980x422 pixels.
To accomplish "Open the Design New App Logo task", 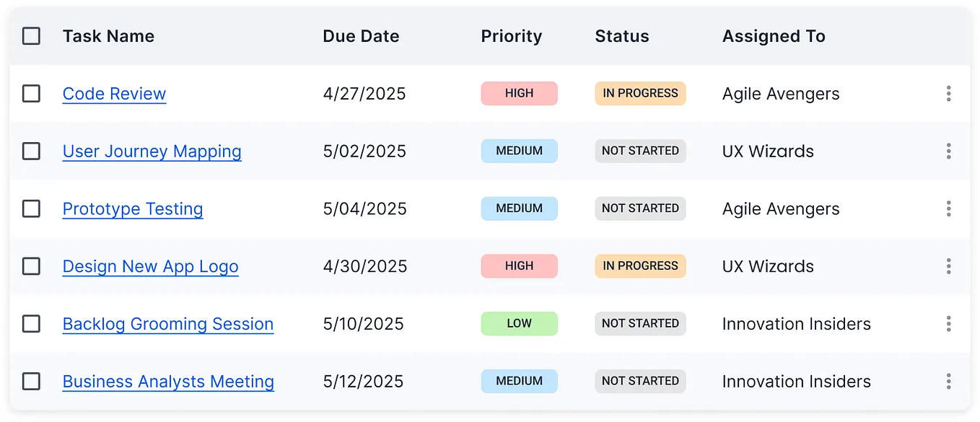I will click(150, 266).
